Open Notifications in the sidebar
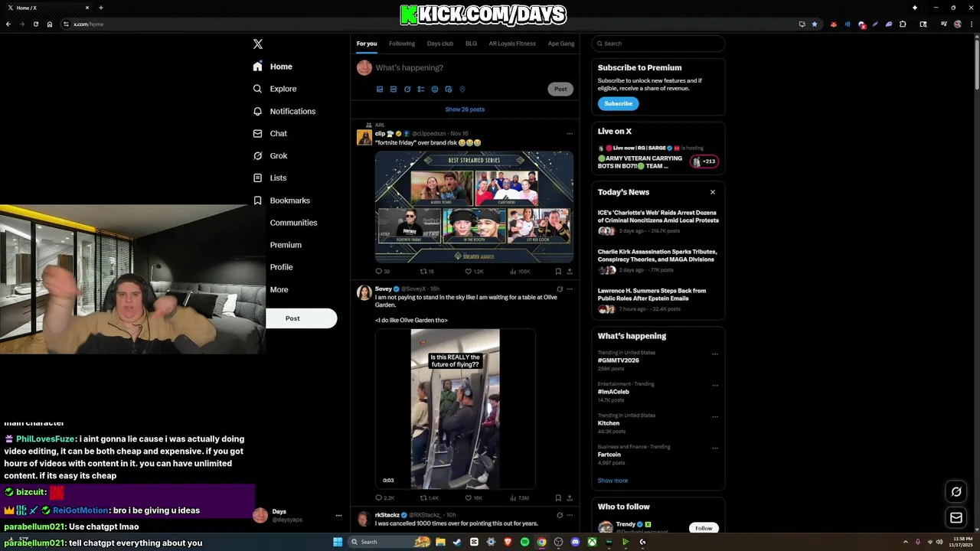This screenshot has width=980, height=551. (x=284, y=111)
